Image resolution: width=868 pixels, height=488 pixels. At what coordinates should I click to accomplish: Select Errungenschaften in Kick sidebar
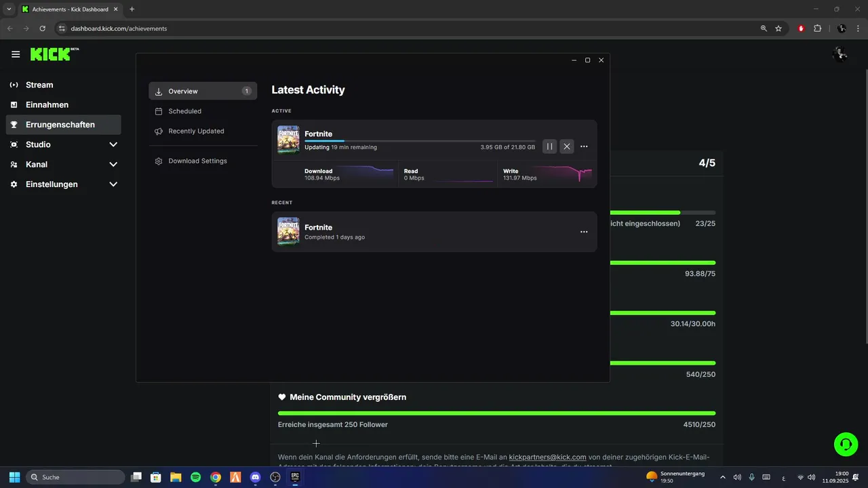pyautogui.click(x=64, y=125)
